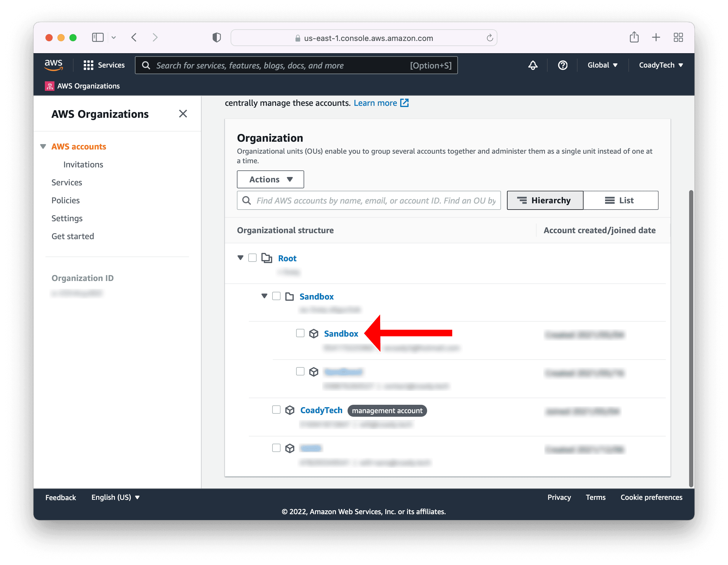Image resolution: width=728 pixels, height=565 pixels.
Task: Open the help question mark menu
Action: (562, 65)
